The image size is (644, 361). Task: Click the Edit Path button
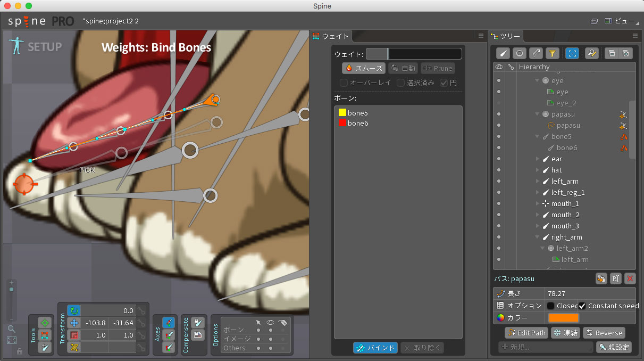point(526,333)
